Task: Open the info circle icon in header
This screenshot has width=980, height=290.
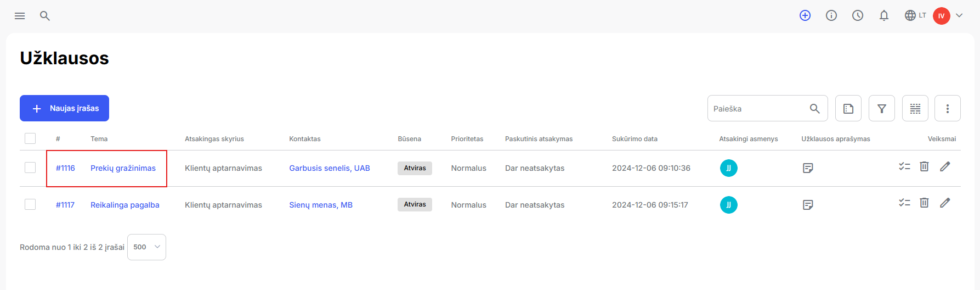Action: [x=831, y=15]
